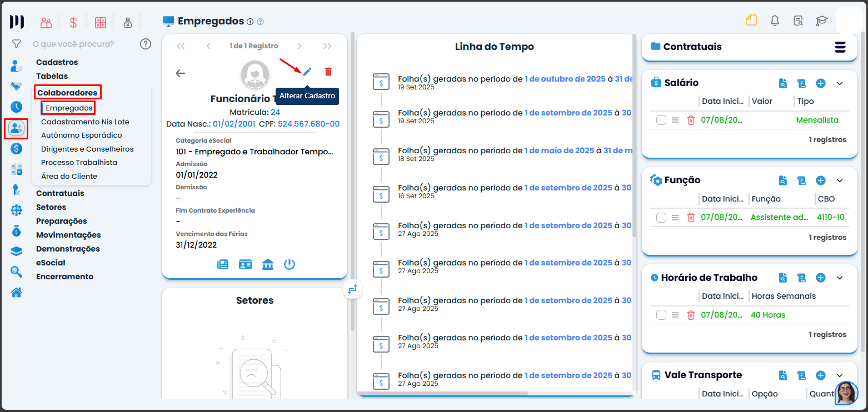Screen dimensions: 868x412
Task: Open the Contratuais hamburger menu
Action: [840, 47]
